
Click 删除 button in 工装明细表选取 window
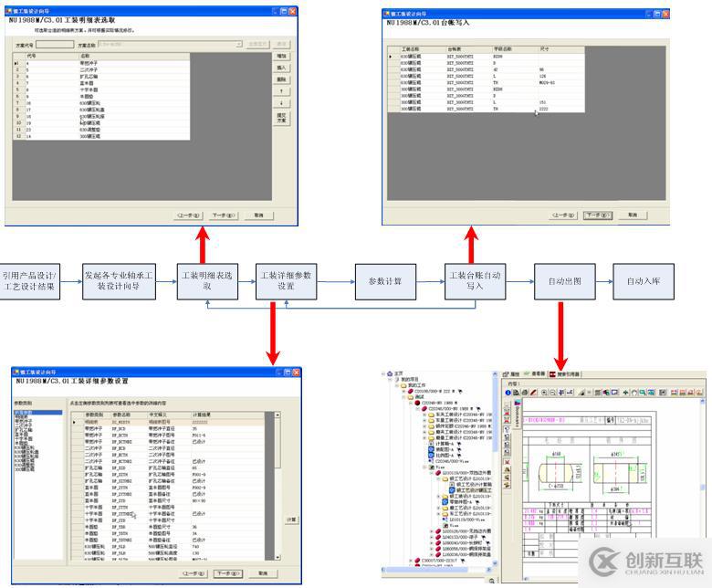pos(281,79)
